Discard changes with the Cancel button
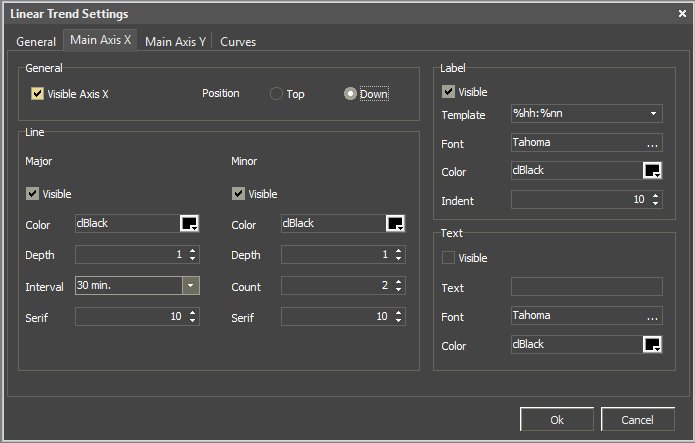The height and width of the screenshot is (443, 695). [637, 419]
